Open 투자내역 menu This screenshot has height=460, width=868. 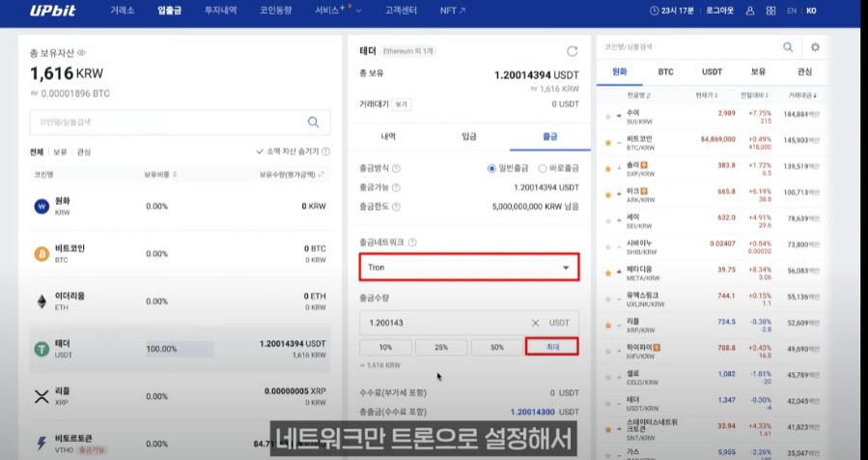point(220,11)
